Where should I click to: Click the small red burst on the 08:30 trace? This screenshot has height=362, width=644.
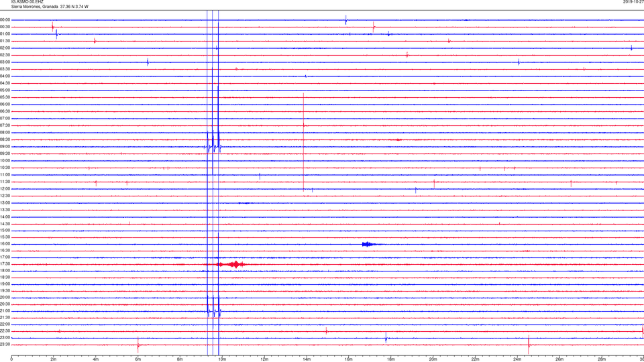(398, 139)
